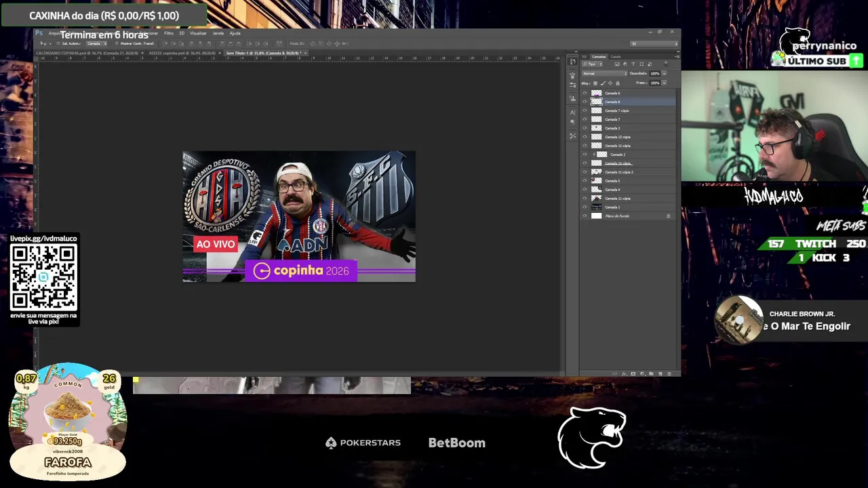Toggle visibility of Camada 2

click(x=585, y=155)
